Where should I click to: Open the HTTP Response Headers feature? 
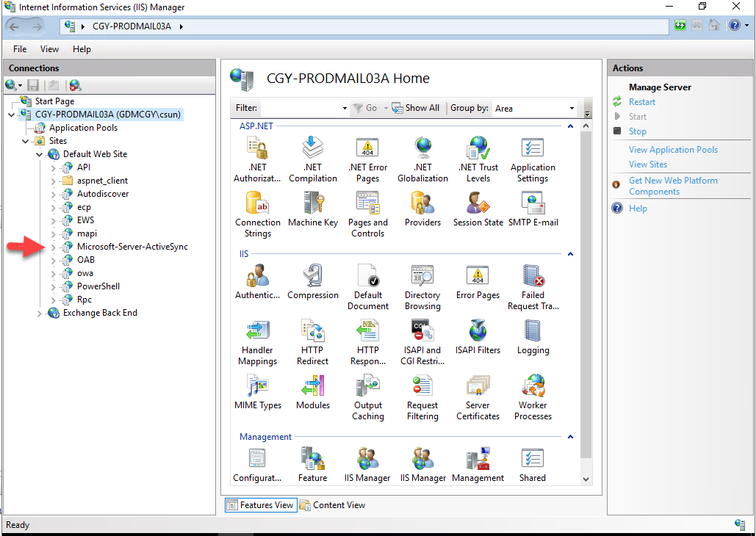[367, 342]
